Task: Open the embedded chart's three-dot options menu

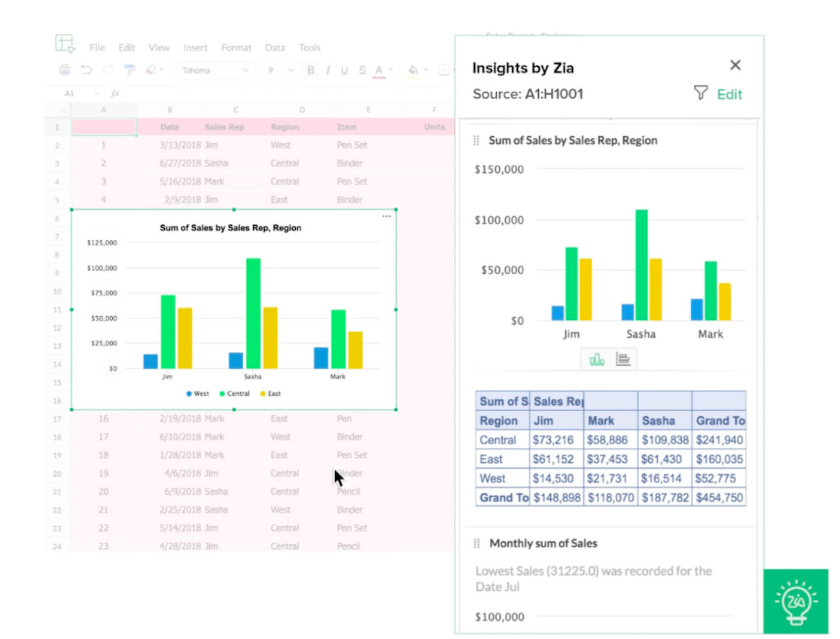Action: (386, 217)
